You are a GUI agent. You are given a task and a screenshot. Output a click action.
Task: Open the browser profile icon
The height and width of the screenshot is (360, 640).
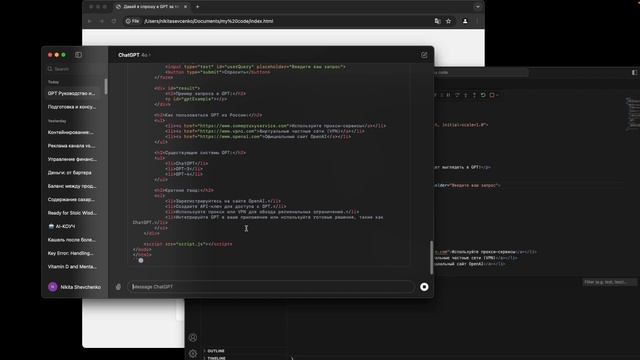(465, 21)
